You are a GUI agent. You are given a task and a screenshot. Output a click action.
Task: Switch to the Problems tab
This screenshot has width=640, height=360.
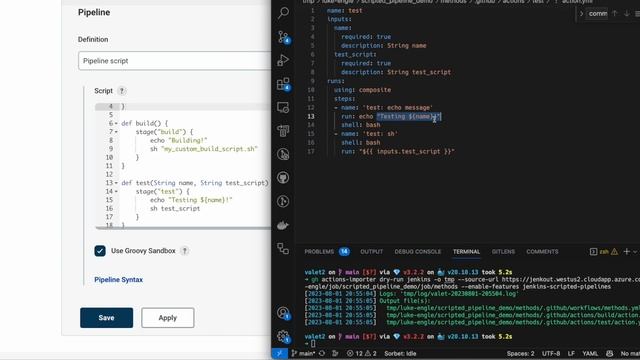tap(319, 252)
